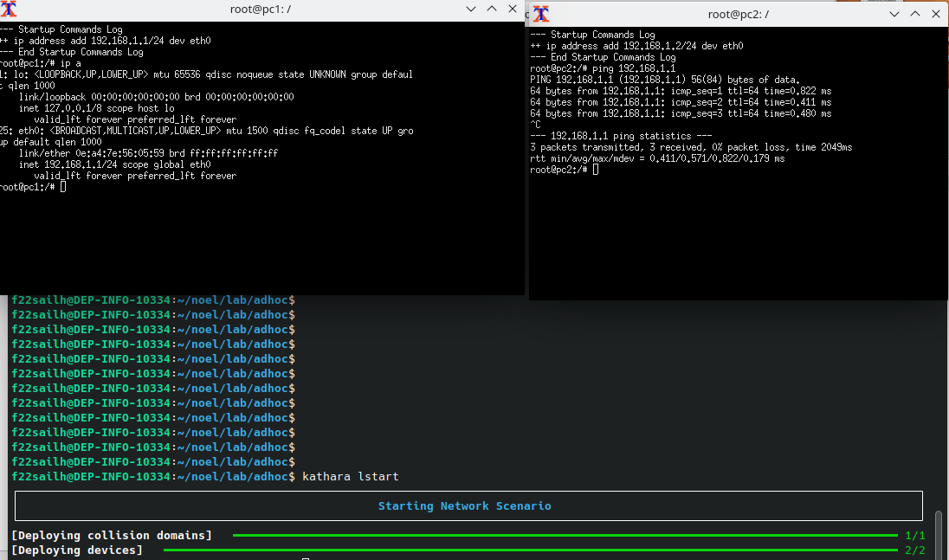Close the root@pc1 terminal window
949x560 pixels.
coord(512,9)
